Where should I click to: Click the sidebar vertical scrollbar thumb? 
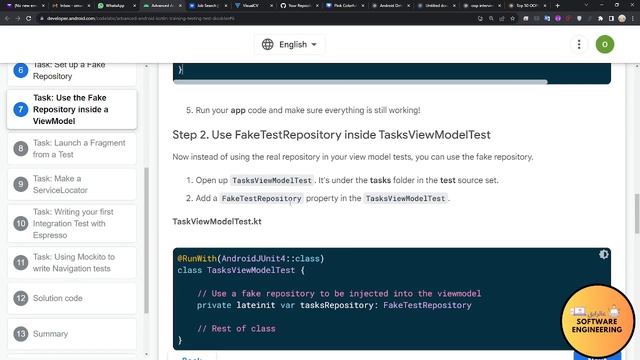pyautogui.click(x=147, y=240)
